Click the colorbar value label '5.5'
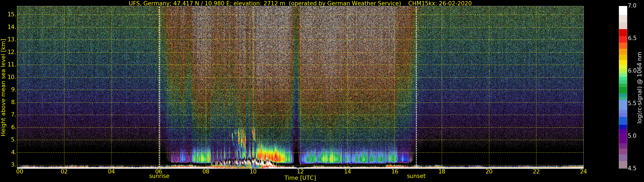The image size is (644, 182). click(x=632, y=103)
